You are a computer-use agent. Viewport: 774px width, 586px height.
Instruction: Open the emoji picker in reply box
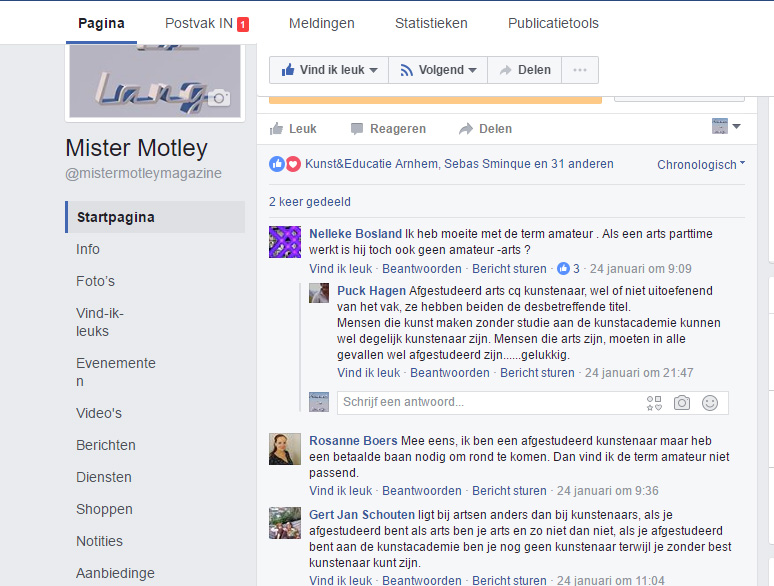[x=710, y=403]
